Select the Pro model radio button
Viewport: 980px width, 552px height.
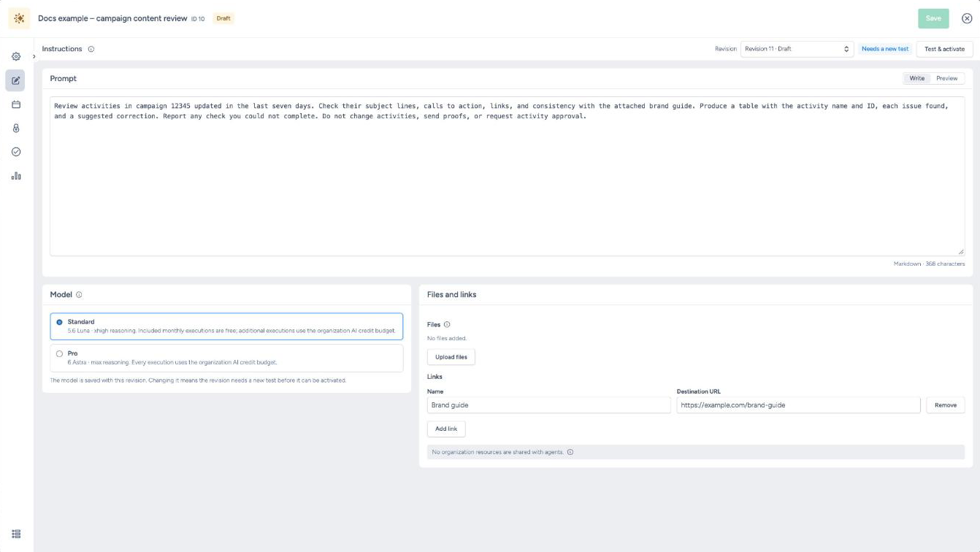tap(59, 353)
